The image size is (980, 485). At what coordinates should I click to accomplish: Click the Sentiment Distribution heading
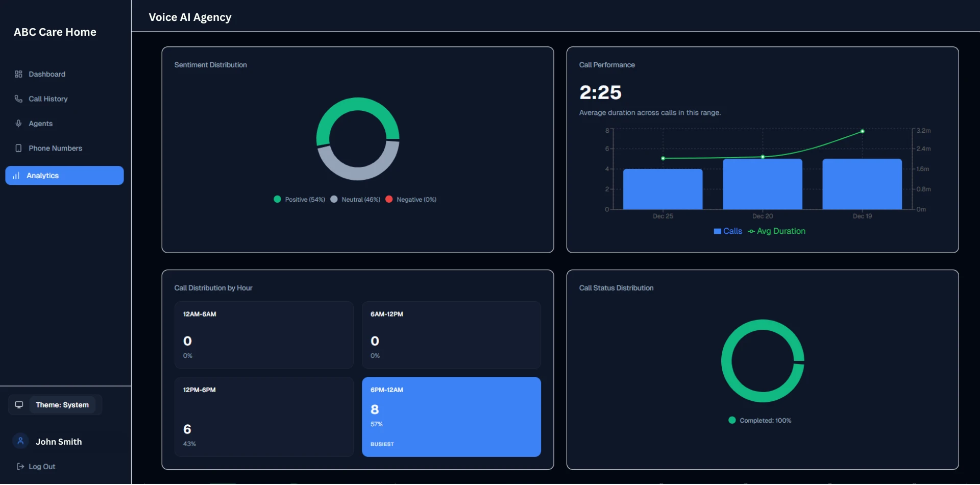point(210,65)
